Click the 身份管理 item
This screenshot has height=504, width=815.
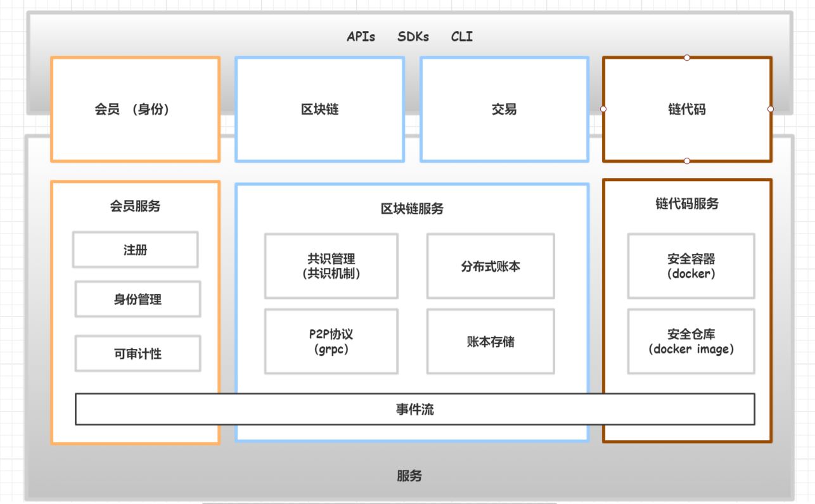pos(137,298)
